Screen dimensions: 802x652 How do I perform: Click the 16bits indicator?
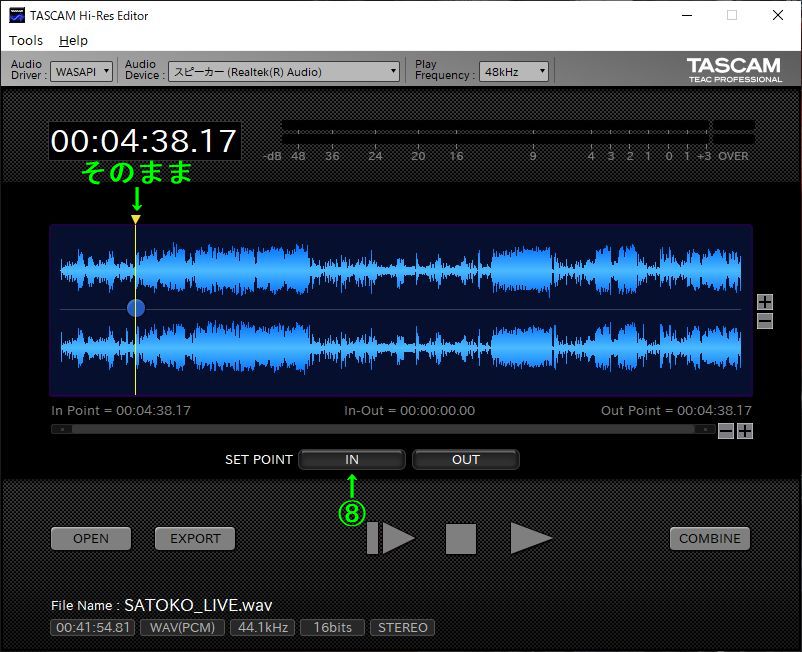(332, 627)
